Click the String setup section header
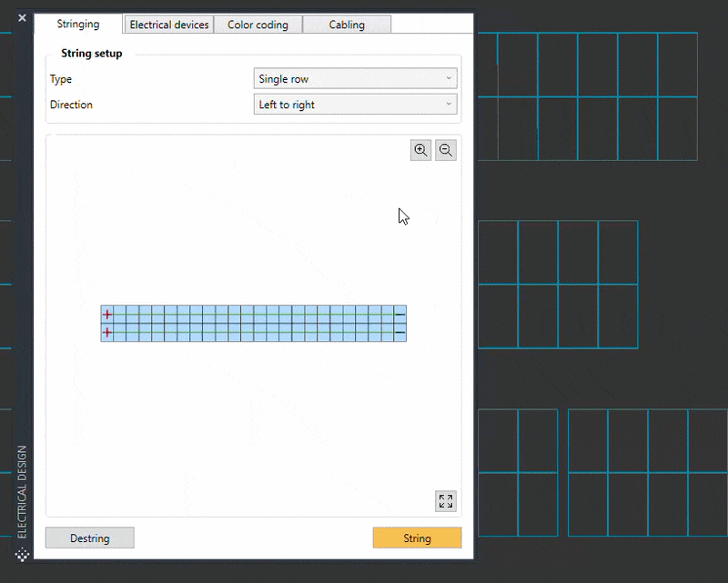This screenshot has height=583, width=728. tap(88, 53)
